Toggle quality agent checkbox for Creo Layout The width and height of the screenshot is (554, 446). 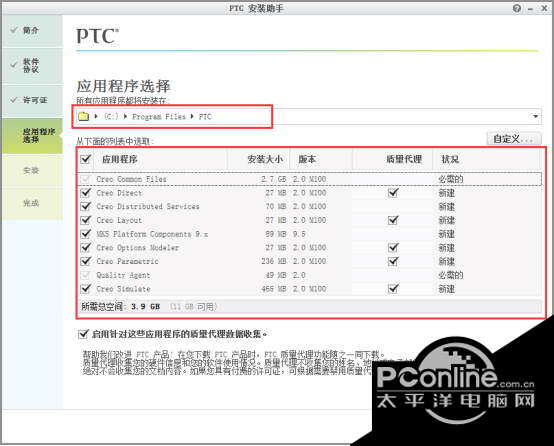click(393, 220)
